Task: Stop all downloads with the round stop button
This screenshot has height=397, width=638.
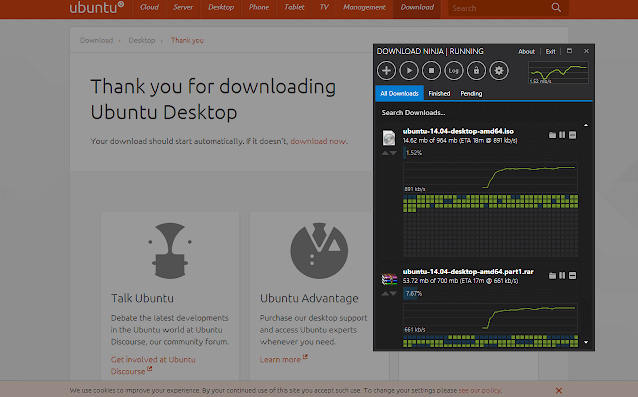Action: tap(431, 71)
